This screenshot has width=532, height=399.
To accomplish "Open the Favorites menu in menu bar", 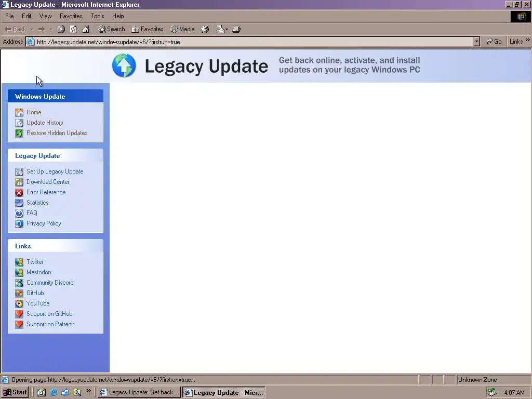I will [x=71, y=16].
